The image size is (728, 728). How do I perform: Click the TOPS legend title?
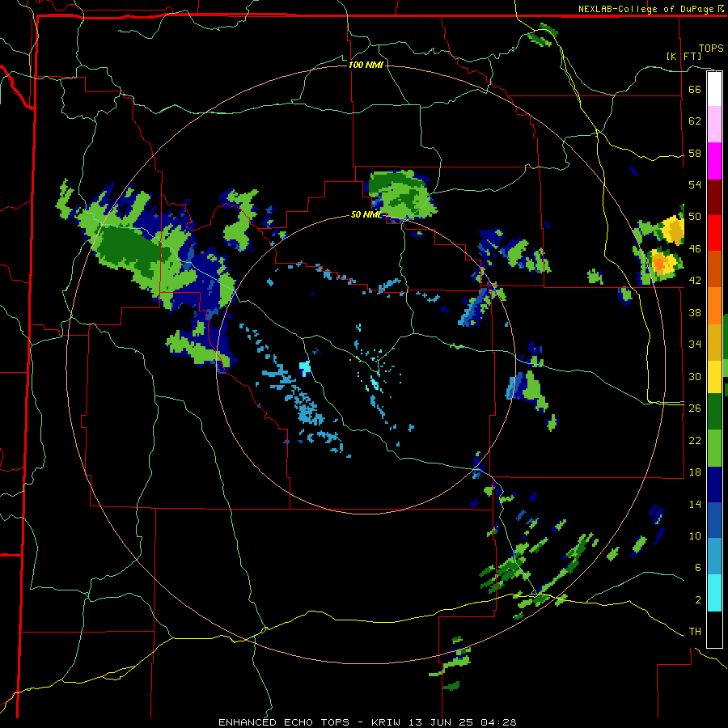tap(711, 49)
